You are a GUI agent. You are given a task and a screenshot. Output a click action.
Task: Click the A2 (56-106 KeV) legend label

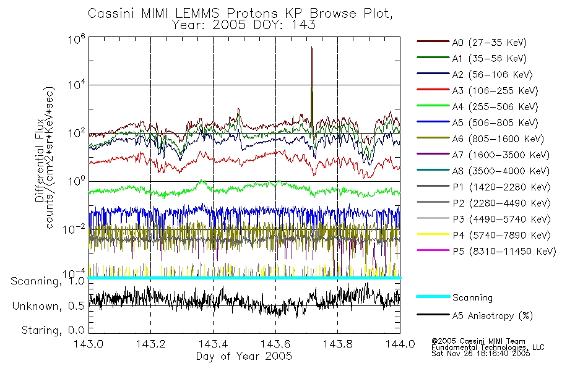[493, 75]
